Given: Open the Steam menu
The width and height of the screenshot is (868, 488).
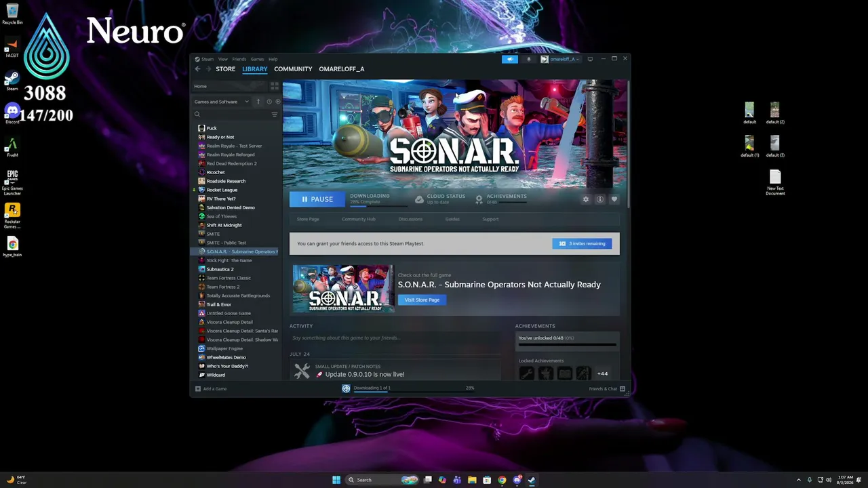Looking at the screenshot, I should coord(207,59).
